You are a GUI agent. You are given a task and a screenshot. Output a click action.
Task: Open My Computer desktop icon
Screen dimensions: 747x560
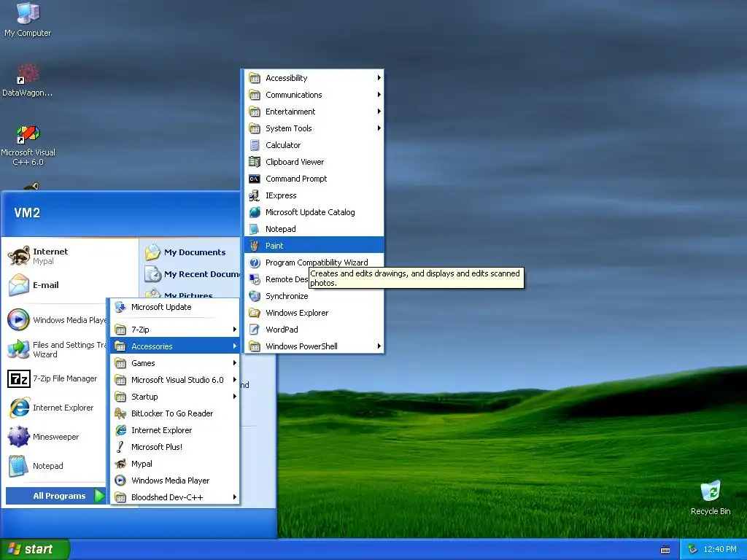(28, 19)
